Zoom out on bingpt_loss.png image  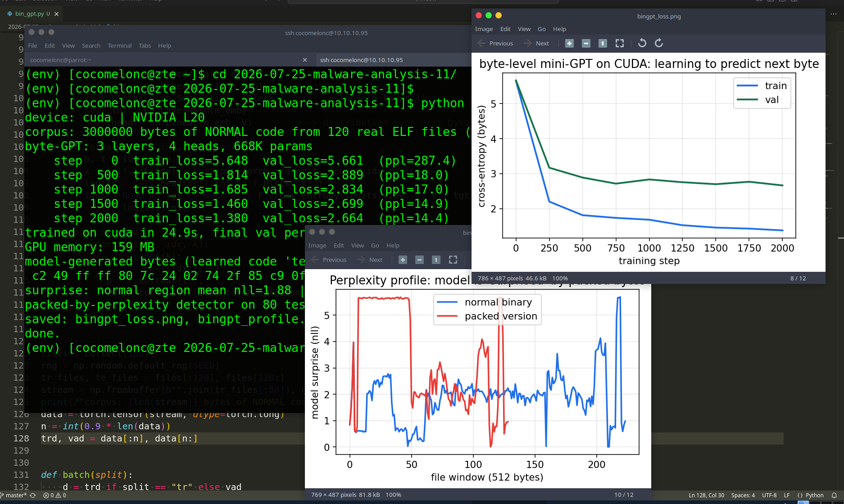[586, 43]
